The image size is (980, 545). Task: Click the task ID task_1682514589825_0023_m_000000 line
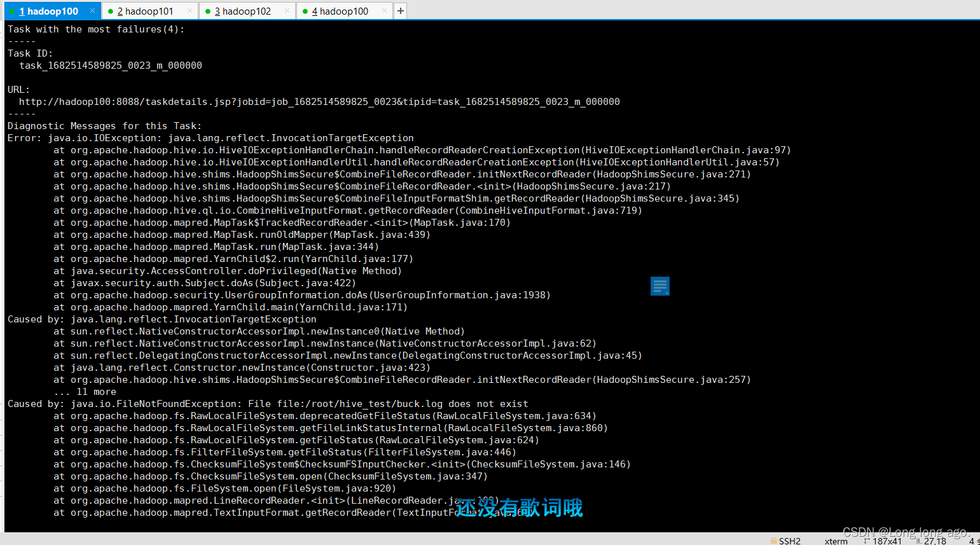tap(111, 66)
